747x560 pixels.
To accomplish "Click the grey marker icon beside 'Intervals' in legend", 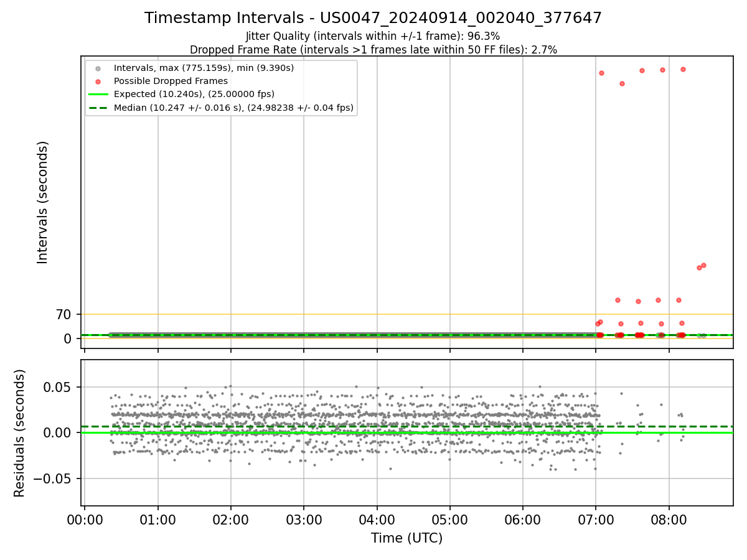I will 98,68.
